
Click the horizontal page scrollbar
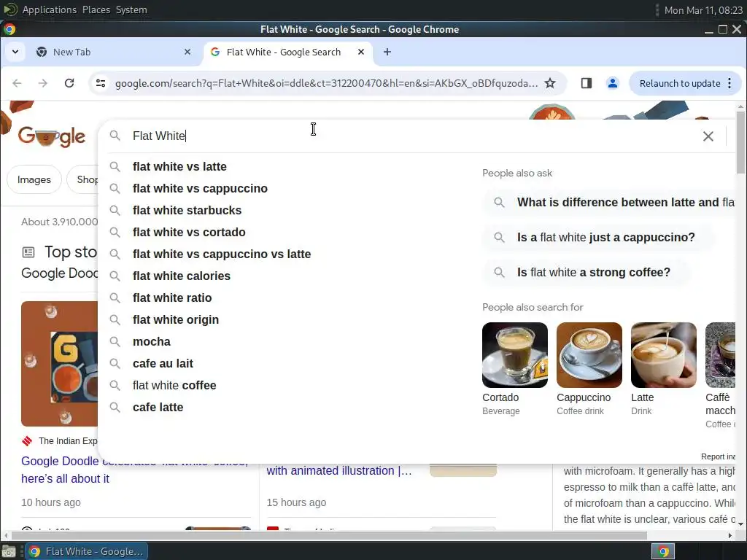point(329,535)
